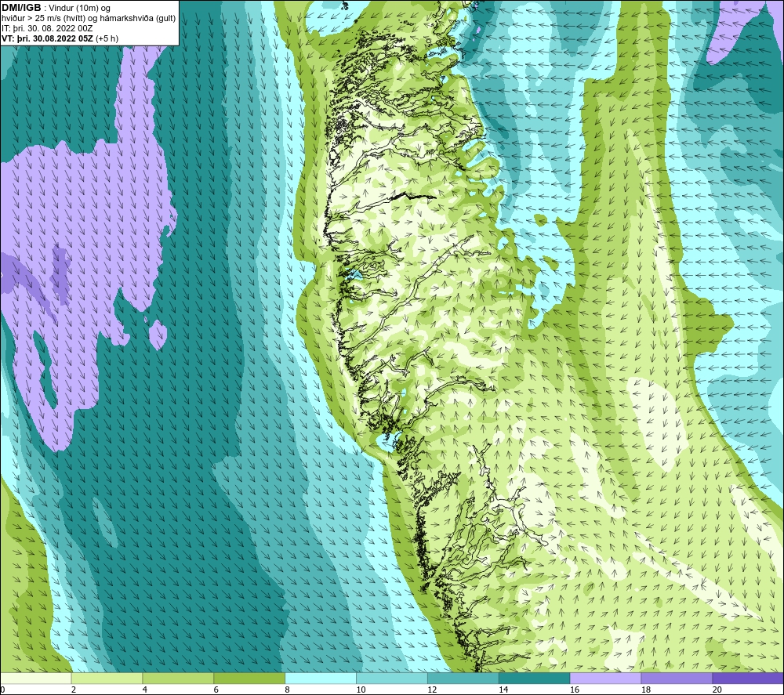Image resolution: width=784 pixels, height=695 pixels.
Task: Click the 6–8 m/s olive green legend swatch
Action: pyautogui.click(x=249, y=679)
